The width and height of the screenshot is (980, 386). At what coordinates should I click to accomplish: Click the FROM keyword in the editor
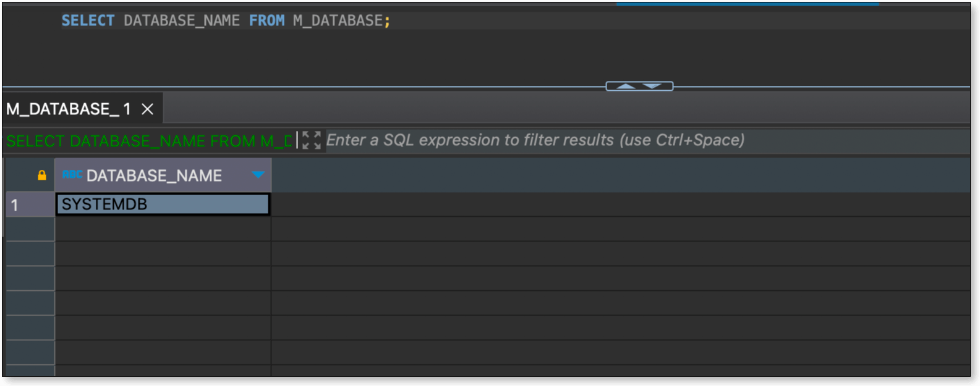pyautogui.click(x=266, y=20)
